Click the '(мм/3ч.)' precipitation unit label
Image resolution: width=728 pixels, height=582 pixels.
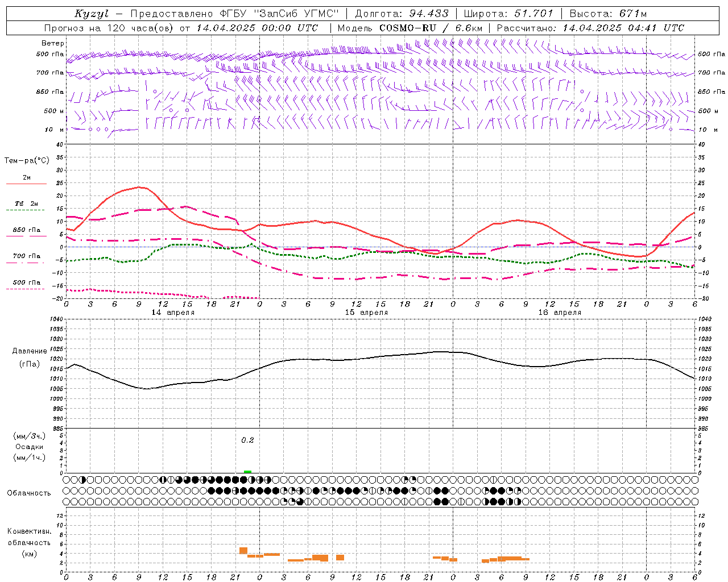30,436
